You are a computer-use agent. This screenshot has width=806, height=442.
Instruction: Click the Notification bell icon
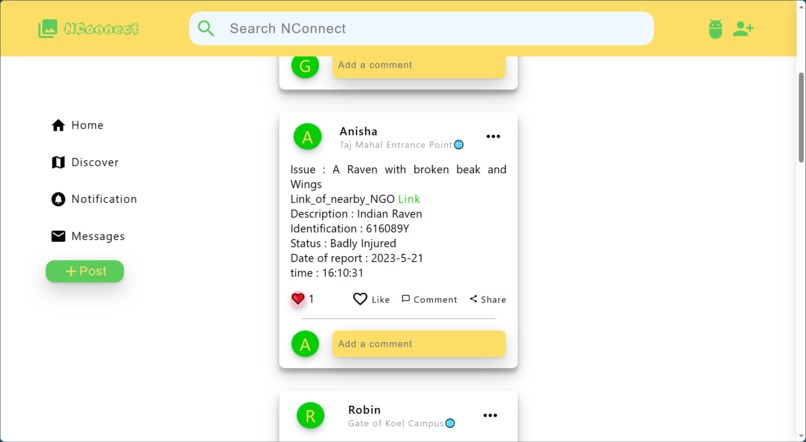tap(58, 199)
